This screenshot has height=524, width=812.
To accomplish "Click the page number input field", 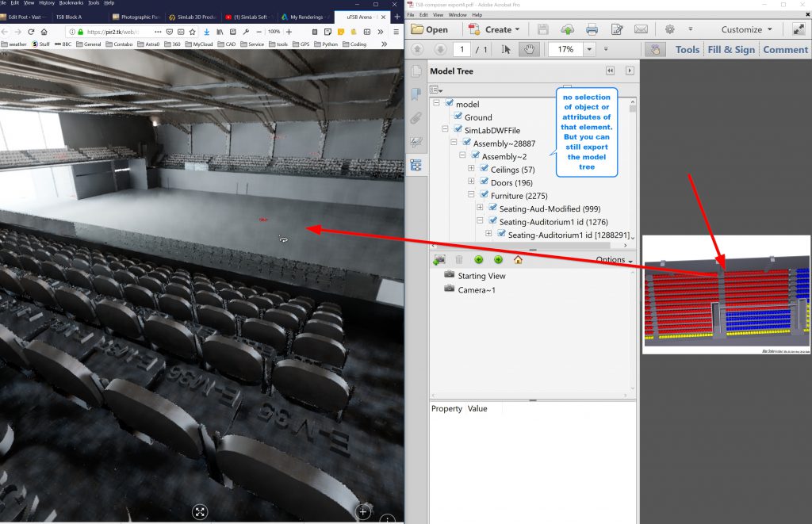I will click(x=462, y=49).
